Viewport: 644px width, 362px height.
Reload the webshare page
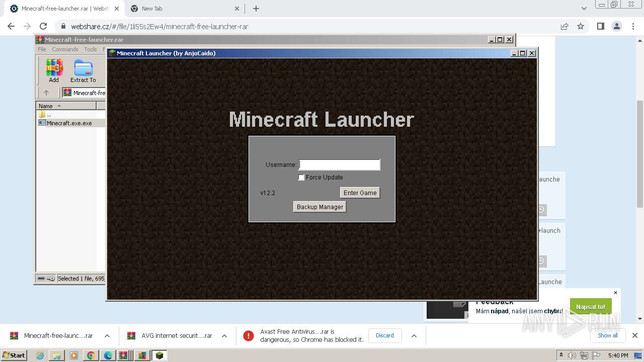coord(43,26)
